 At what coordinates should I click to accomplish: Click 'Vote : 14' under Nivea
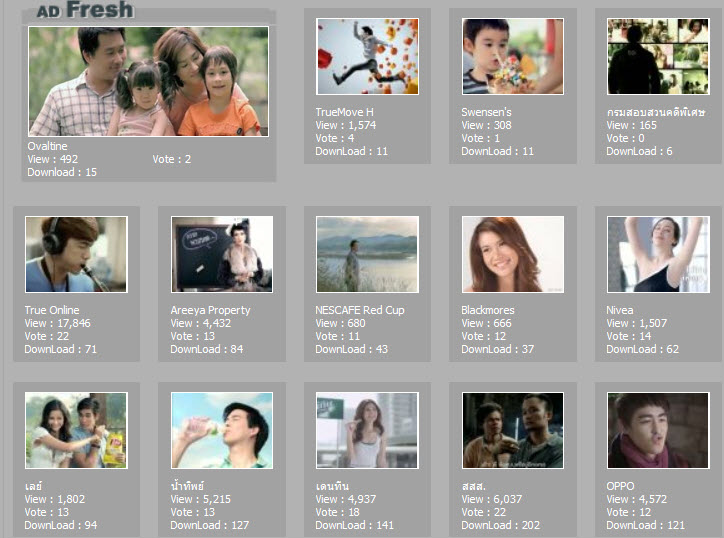628,336
